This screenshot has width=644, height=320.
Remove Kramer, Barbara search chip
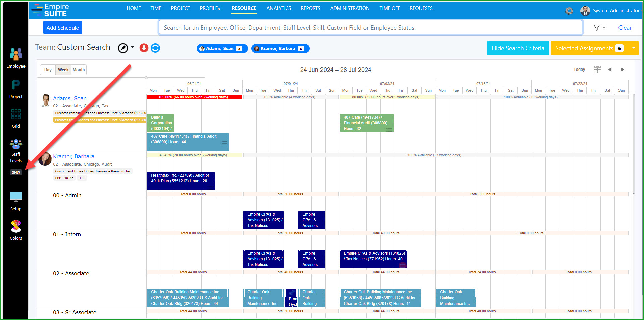(x=301, y=49)
